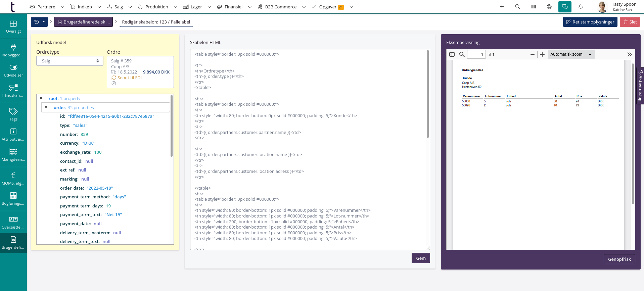Click the Gem save button

coord(421,258)
